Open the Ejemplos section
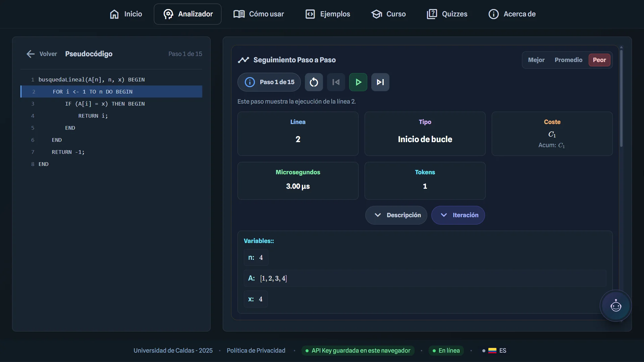 coord(328,14)
